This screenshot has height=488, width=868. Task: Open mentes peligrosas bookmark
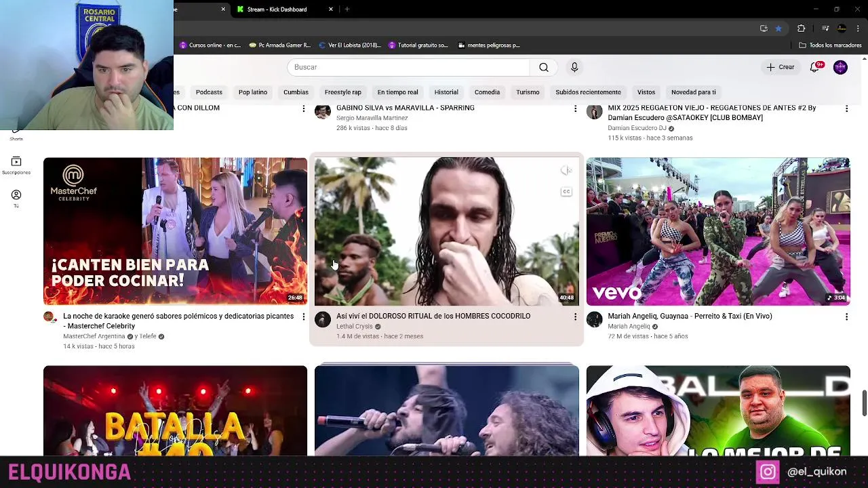pyautogui.click(x=489, y=45)
